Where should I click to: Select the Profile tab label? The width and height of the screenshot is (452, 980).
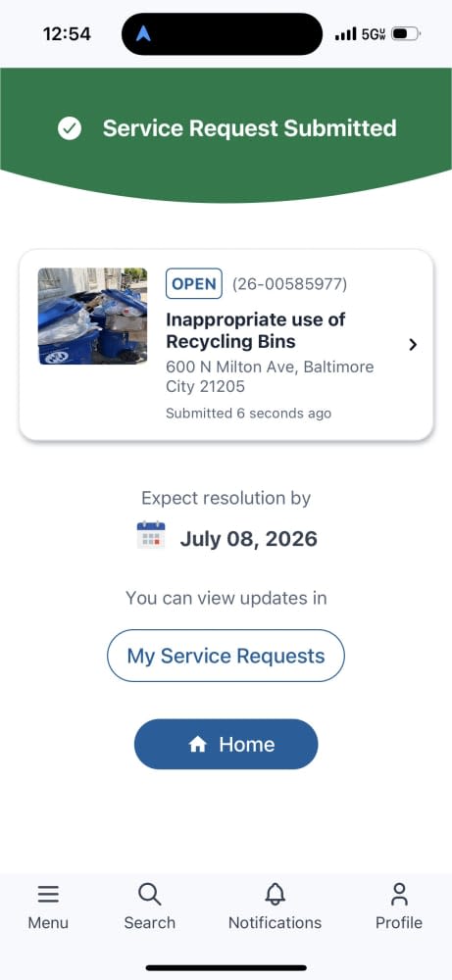399,922
